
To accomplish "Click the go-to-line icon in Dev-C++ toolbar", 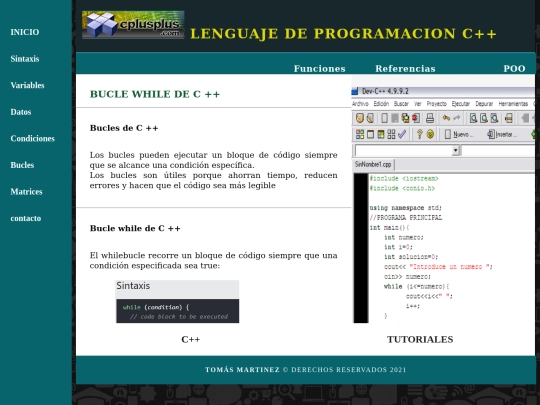I will [x=508, y=118].
